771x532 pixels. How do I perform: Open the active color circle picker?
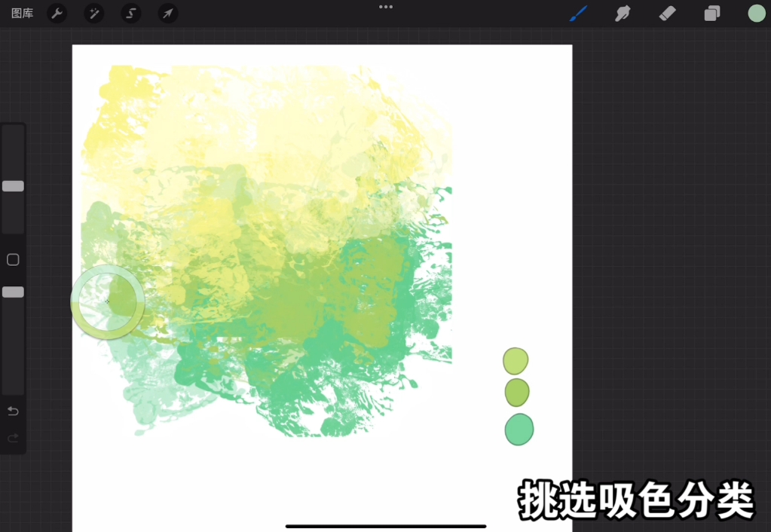point(756,14)
